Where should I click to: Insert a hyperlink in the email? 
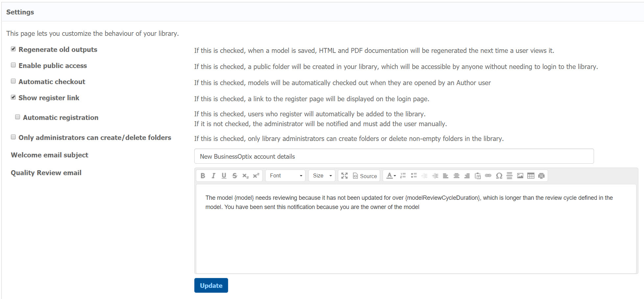(x=488, y=176)
